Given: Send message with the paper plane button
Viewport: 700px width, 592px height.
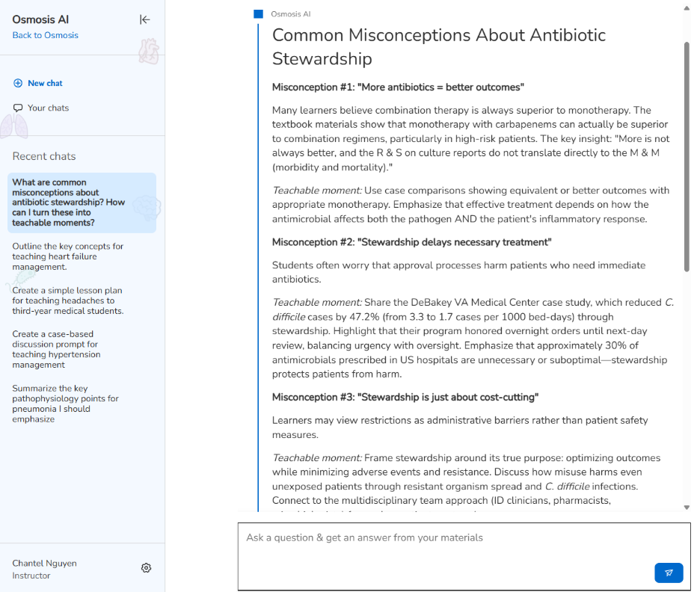Looking at the screenshot, I should pyautogui.click(x=669, y=573).
